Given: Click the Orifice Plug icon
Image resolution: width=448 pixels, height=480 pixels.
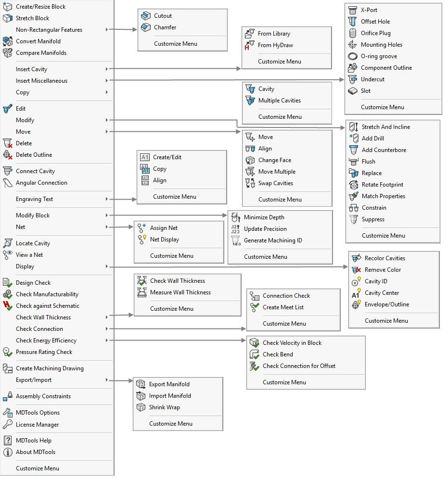Looking at the screenshot, I should [352, 33].
